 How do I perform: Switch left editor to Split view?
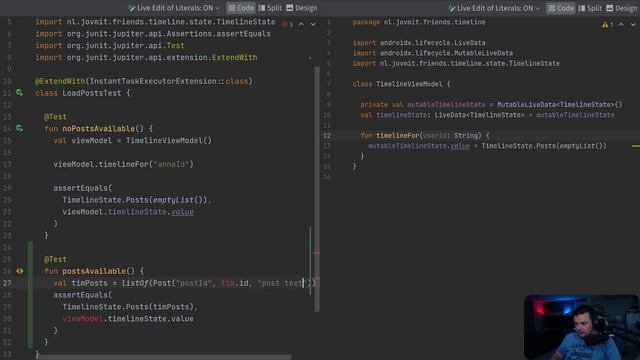[x=270, y=8]
